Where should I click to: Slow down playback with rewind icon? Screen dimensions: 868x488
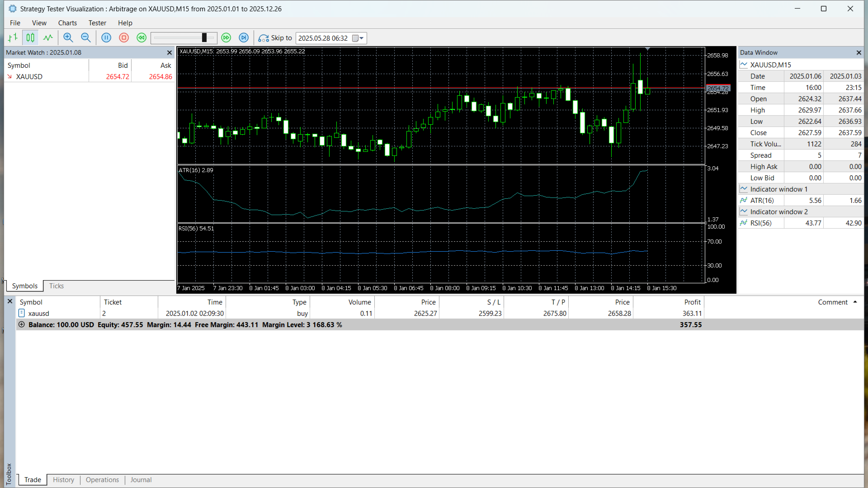142,38
